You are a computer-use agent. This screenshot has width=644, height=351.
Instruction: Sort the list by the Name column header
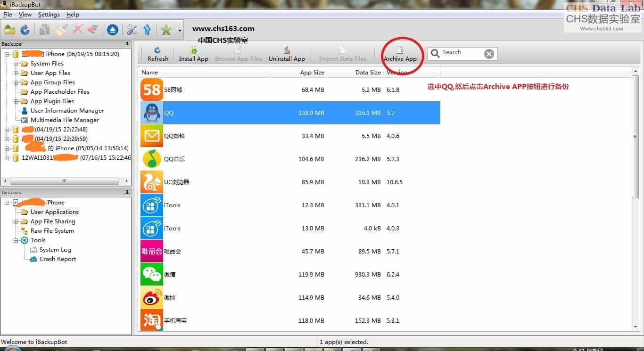[204, 72]
